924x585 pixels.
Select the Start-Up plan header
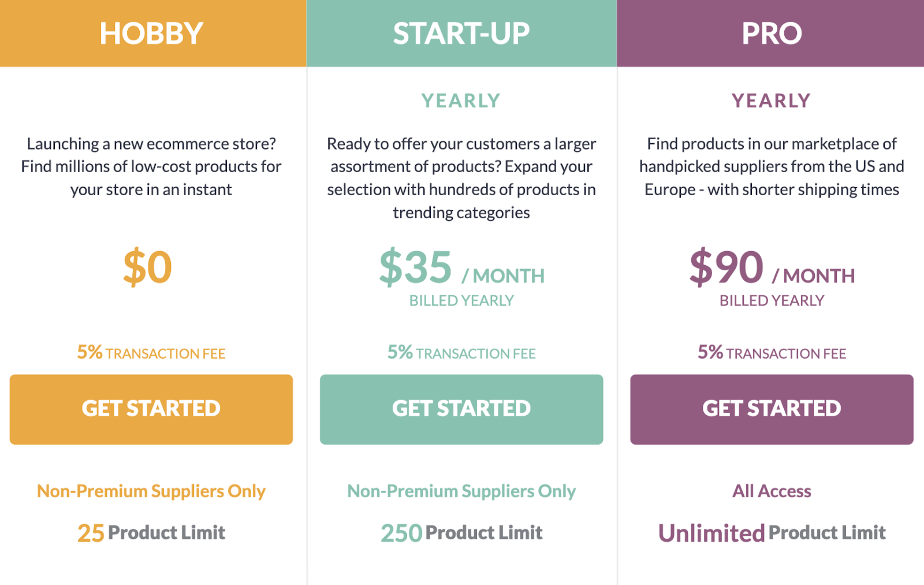coord(461,33)
